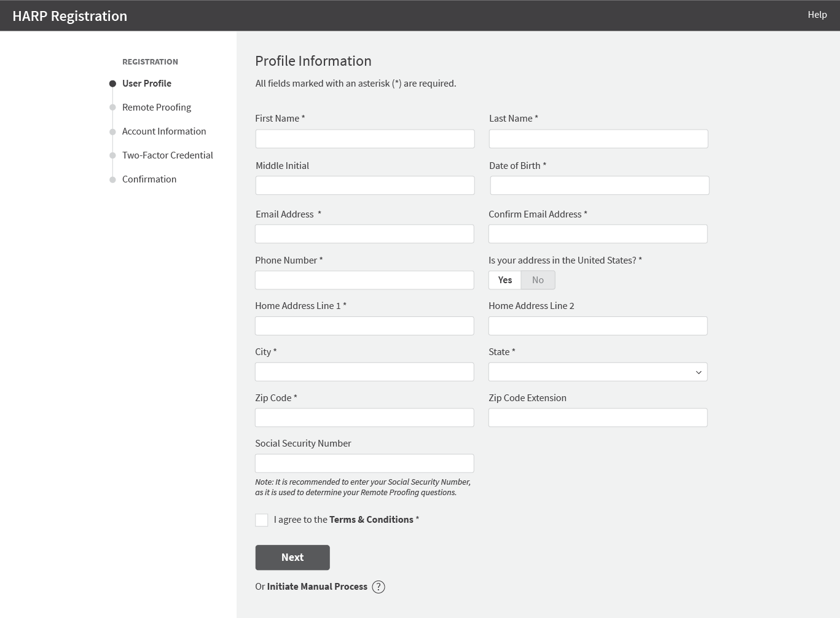The image size is (840, 618).
Task: Click the help question mark icon
Action: [x=379, y=587]
